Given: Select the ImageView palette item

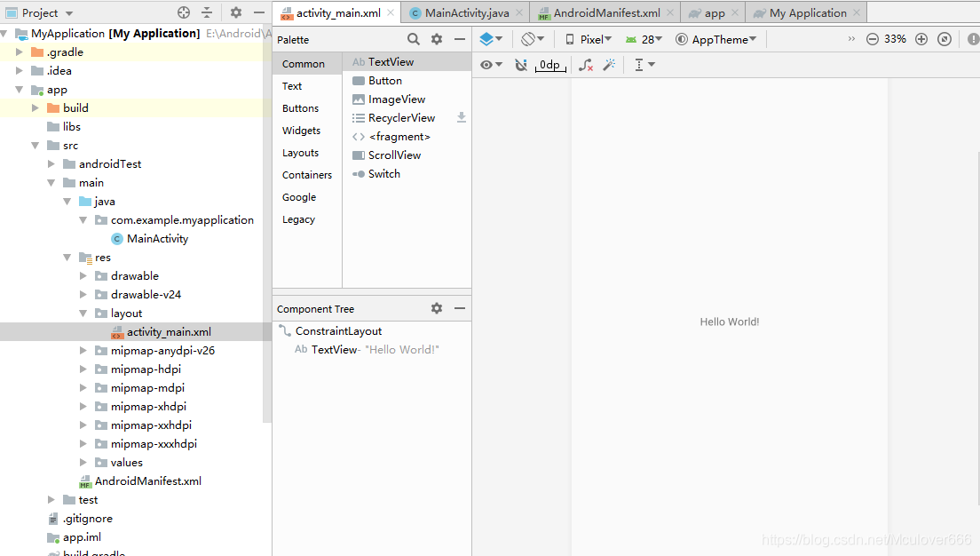Looking at the screenshot, I should (407, 99).
